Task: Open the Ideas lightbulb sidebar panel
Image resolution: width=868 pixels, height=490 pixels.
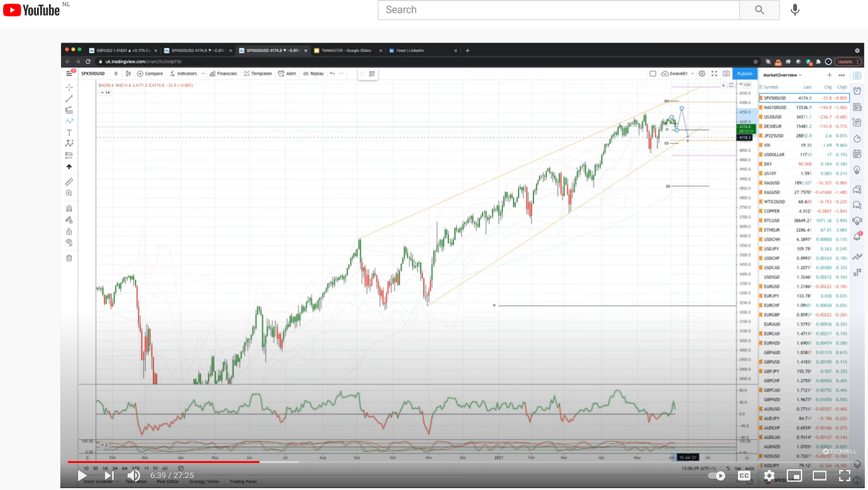Action: click(x=857, y=170)
